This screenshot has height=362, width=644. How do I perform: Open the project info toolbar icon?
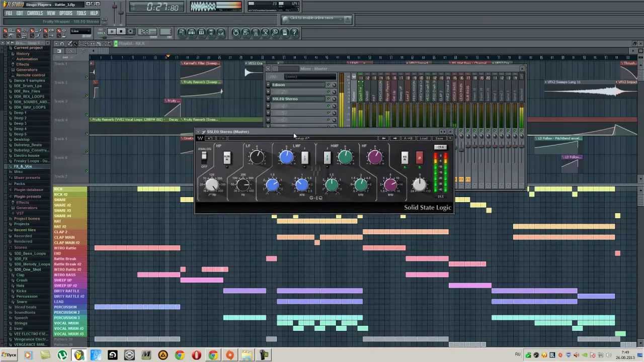click(285, 33)
